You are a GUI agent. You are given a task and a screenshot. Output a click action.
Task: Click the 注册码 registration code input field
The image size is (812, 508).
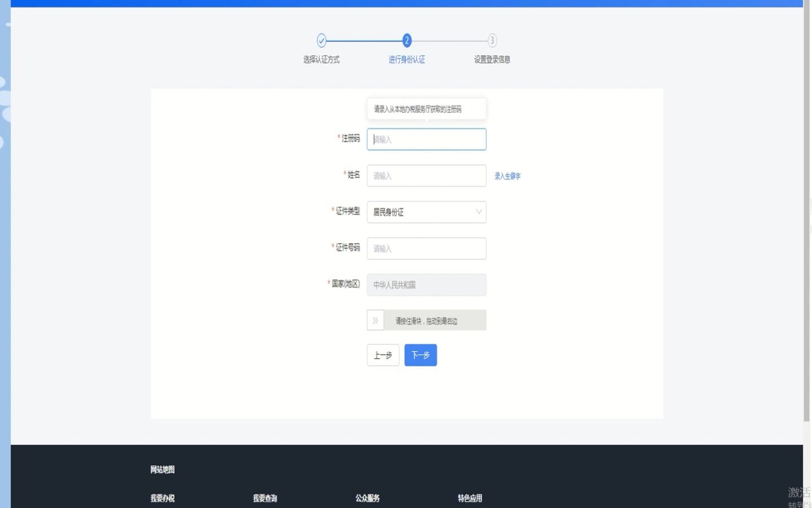(426, 139)
